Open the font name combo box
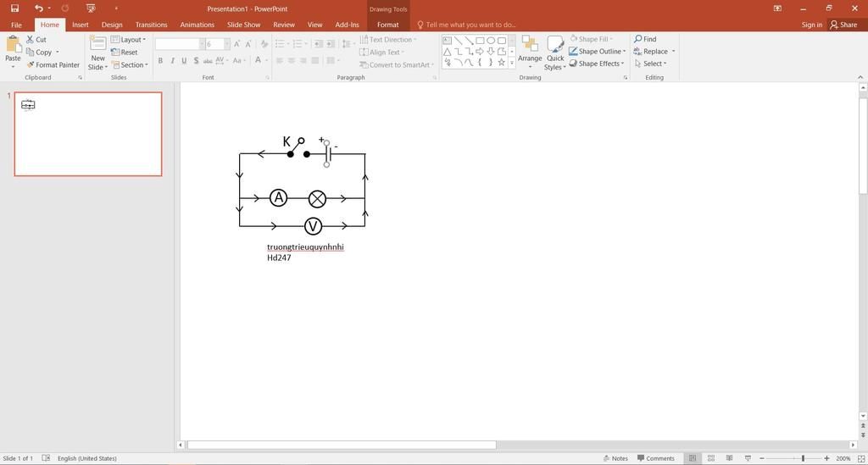868x465 pixels. (180, 44)
